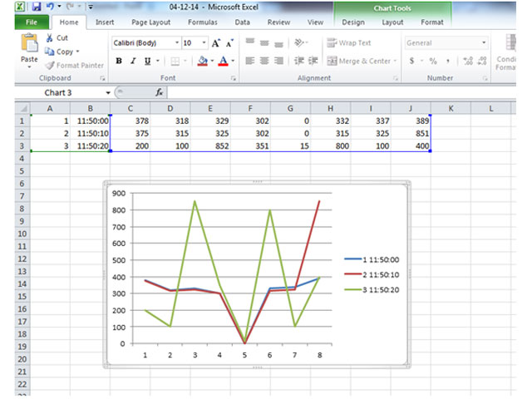532x399 pixels.
Task: Click the Fill Color paint bucket icon
Action: [203, 61]
